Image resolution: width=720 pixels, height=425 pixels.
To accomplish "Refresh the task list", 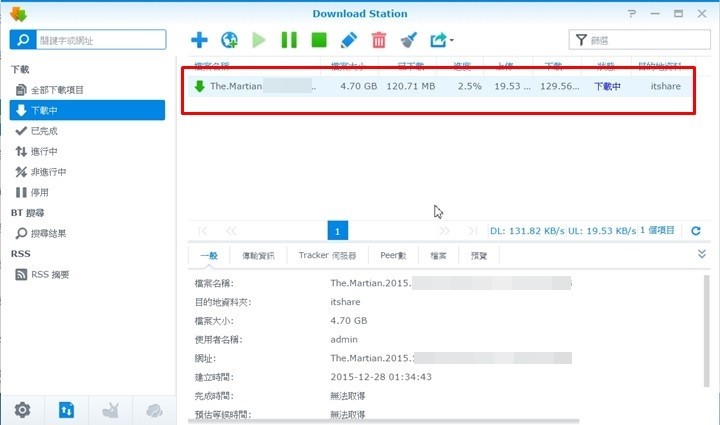I will (x=696, y=231).
